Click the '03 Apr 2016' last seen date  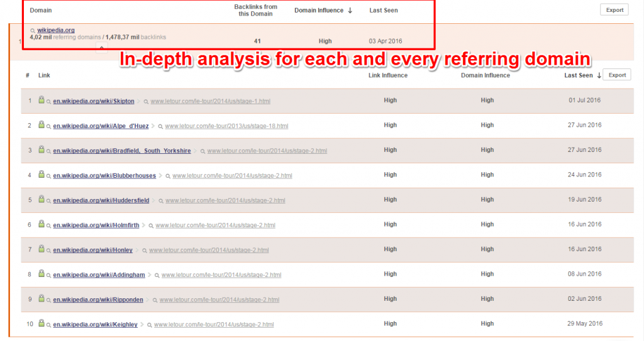click(x=386, y=41)
